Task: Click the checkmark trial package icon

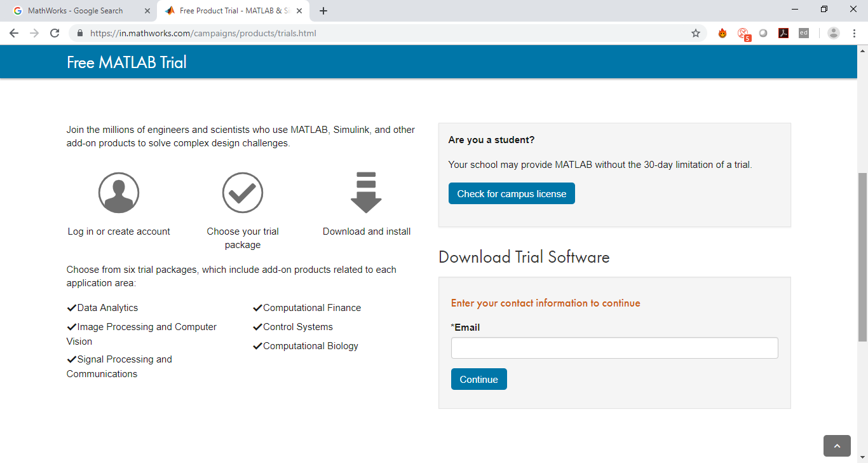Action: (243, 193)
